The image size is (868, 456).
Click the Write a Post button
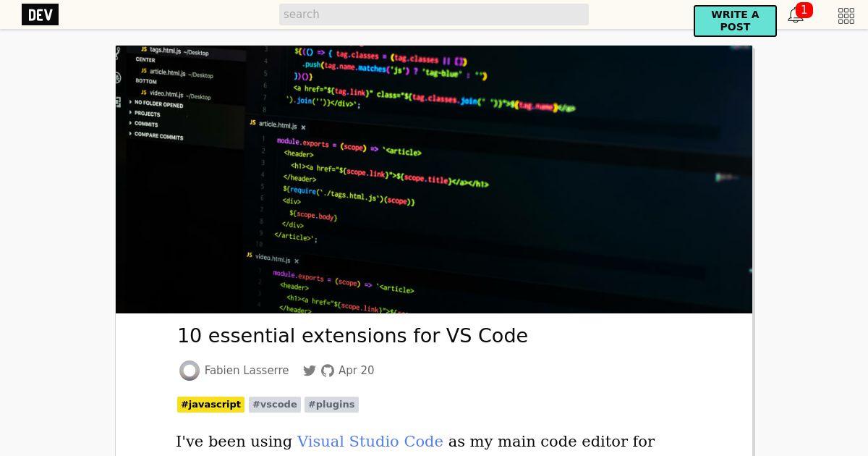click(735, 21)
